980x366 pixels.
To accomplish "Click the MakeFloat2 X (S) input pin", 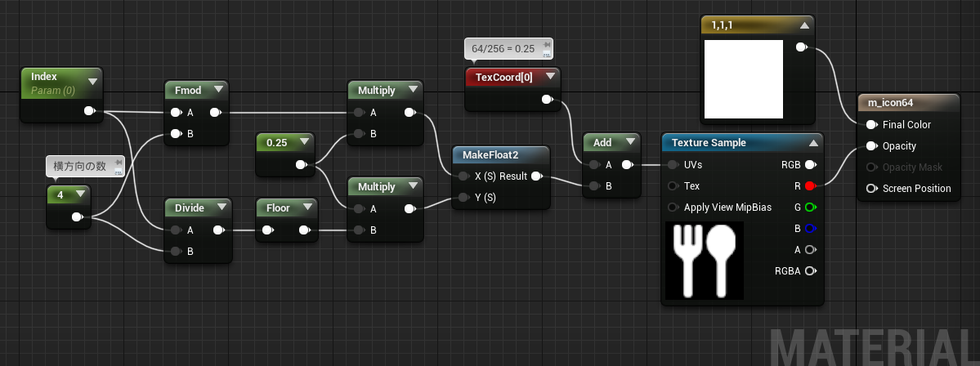I will [463, 176].
